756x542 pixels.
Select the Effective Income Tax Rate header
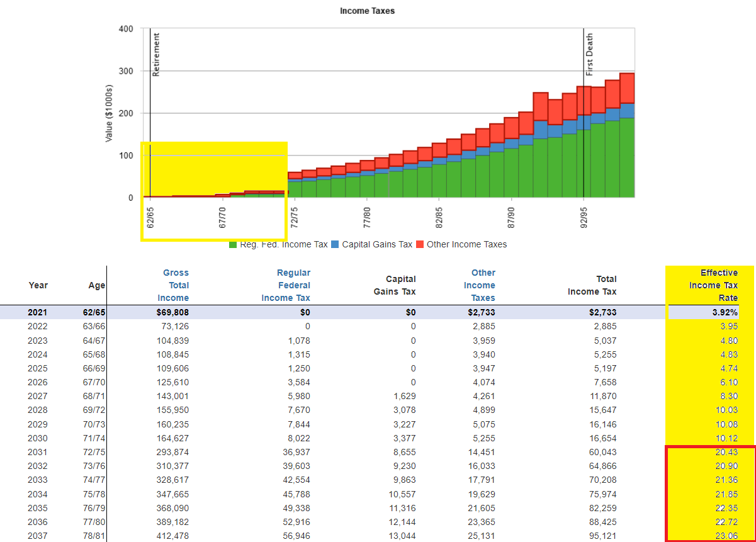click(x=713, y=285)
